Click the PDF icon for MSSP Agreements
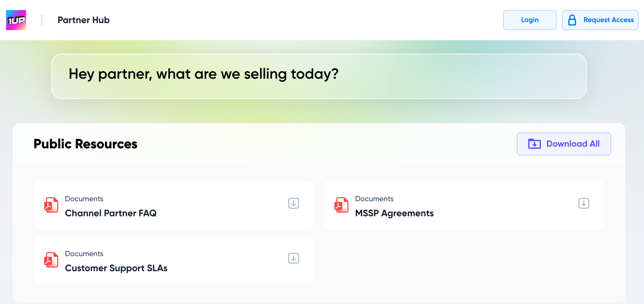The height and width of the screenshot is (304, 644). tap(341, 205)
